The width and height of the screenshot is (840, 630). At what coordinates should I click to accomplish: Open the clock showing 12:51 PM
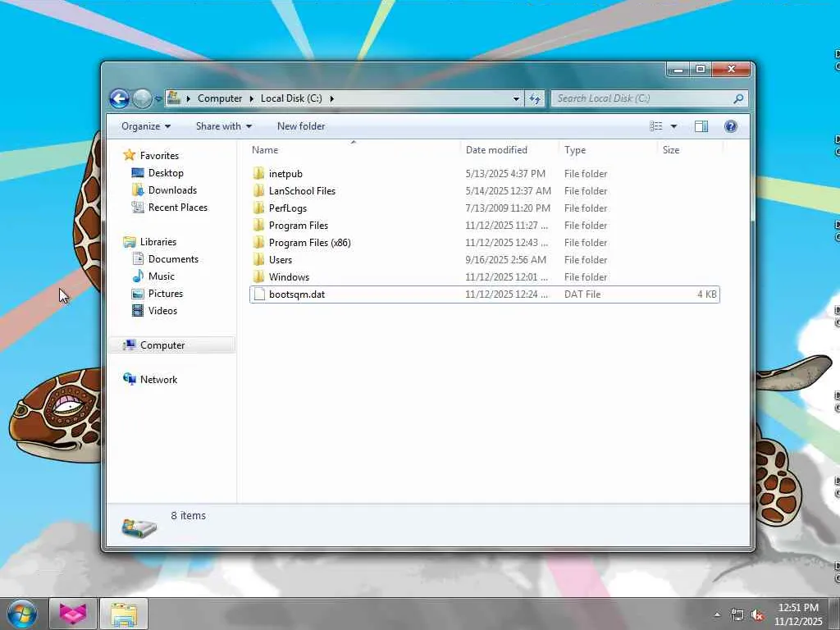click(798, 614)
